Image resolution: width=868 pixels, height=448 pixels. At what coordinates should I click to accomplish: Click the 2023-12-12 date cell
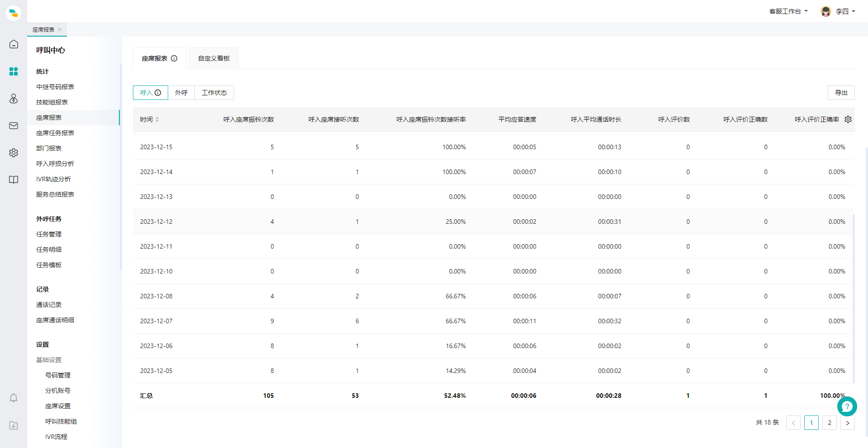156,222
